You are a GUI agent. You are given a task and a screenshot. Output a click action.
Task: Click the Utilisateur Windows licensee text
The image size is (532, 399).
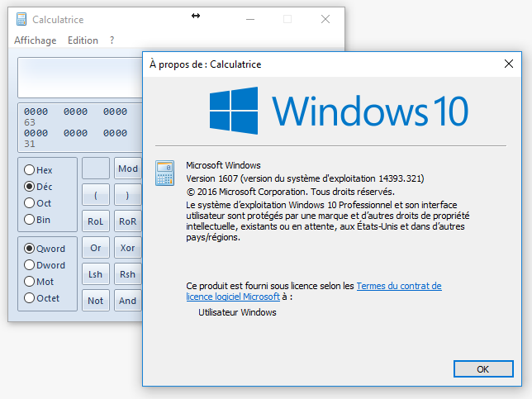[x=238, y=312]
